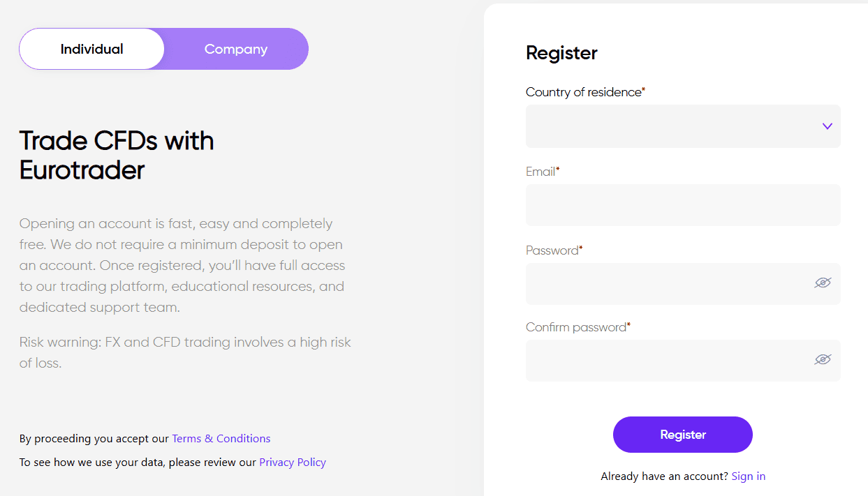Switch to the Company account tab
Screen dimensions: 868x496
tap(235, 49)
